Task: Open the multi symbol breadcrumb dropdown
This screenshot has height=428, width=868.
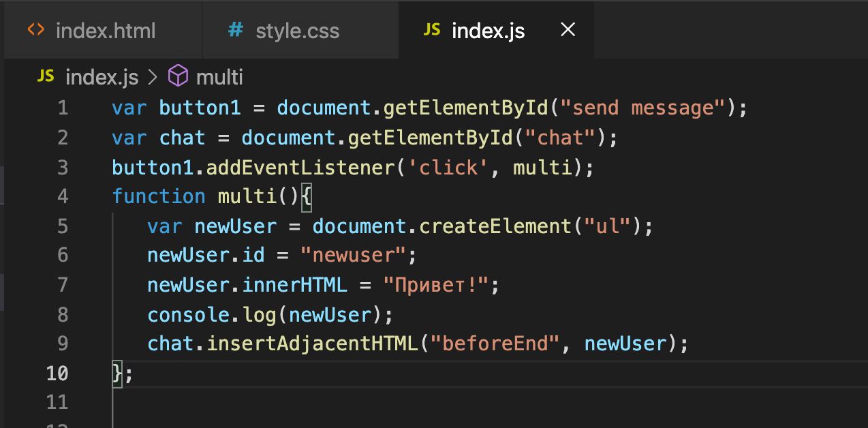Action: [x=219, y=77]
